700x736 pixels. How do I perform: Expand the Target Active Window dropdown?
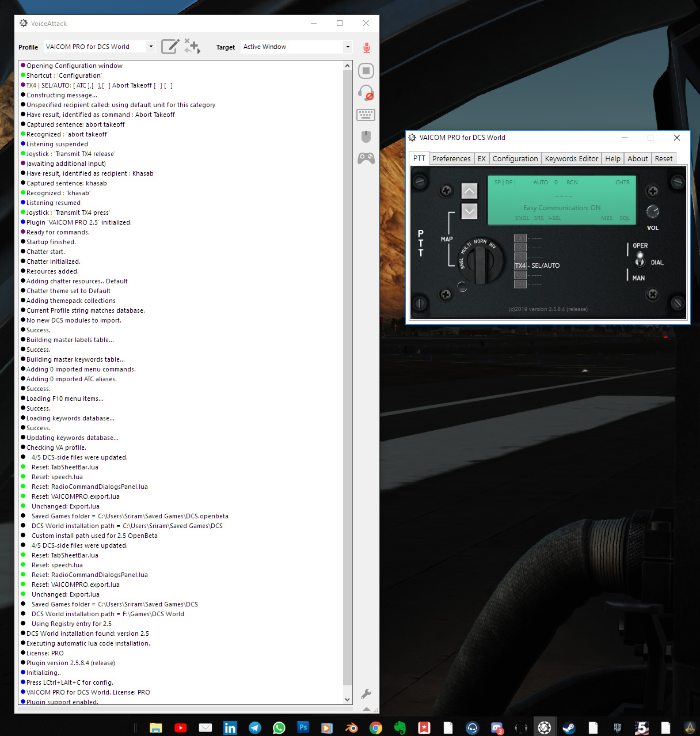coord(348,47)
